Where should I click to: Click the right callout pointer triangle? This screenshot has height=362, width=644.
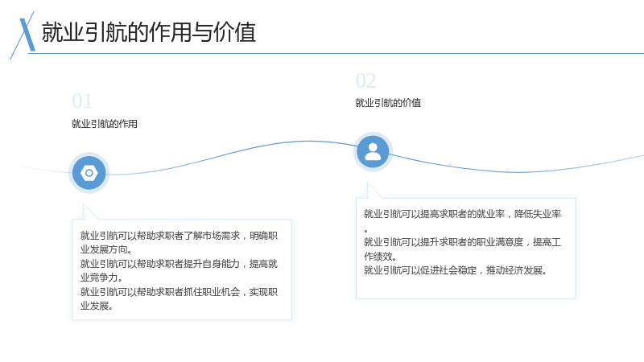pos(374,191)
